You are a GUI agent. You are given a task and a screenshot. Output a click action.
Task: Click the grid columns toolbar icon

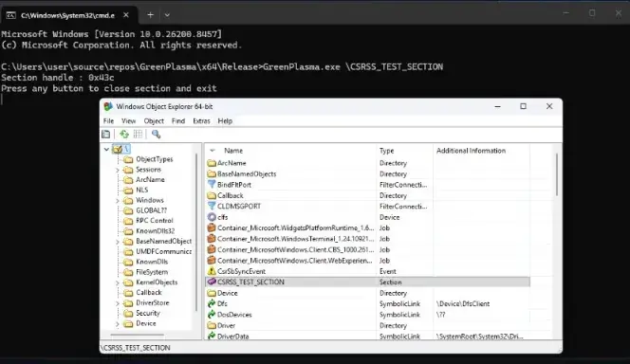pyautogui.click(x=138, y=135)
